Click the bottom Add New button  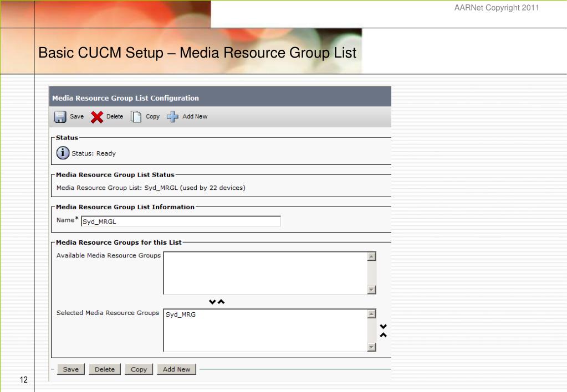click(176, 369)
